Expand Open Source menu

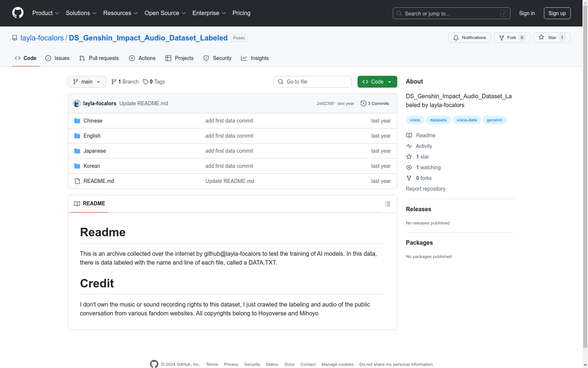[x=165, y=13]
